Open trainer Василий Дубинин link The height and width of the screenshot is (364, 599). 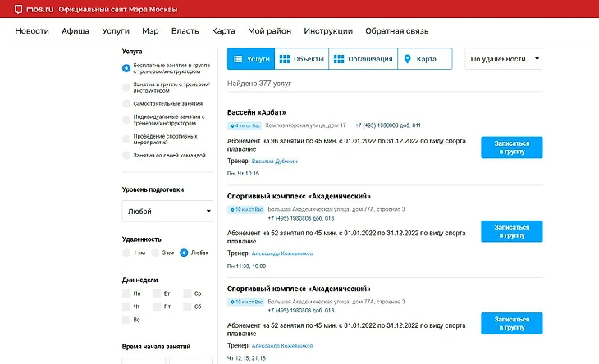274,162
